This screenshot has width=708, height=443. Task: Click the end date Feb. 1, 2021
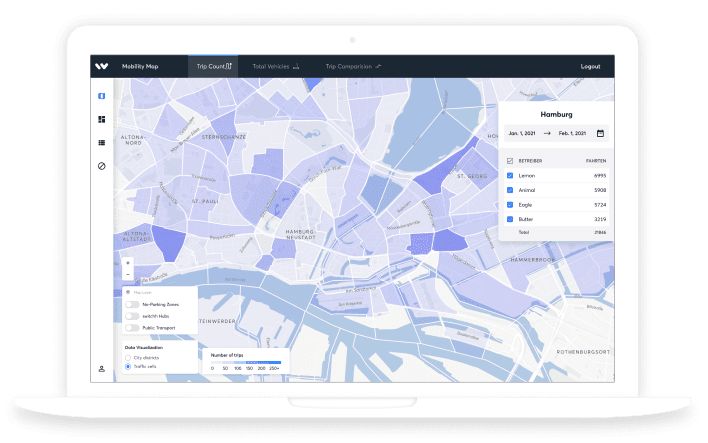[572, 133]
